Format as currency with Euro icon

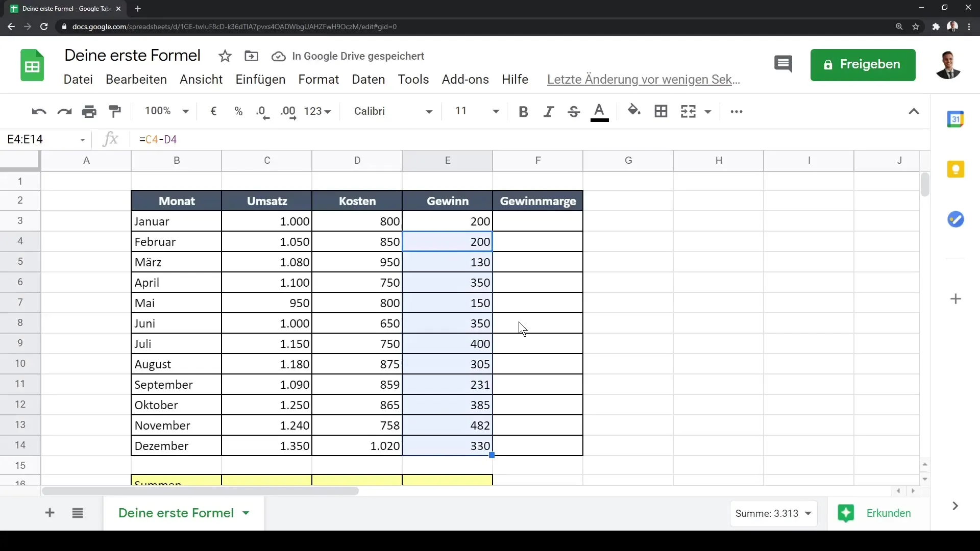213,111
